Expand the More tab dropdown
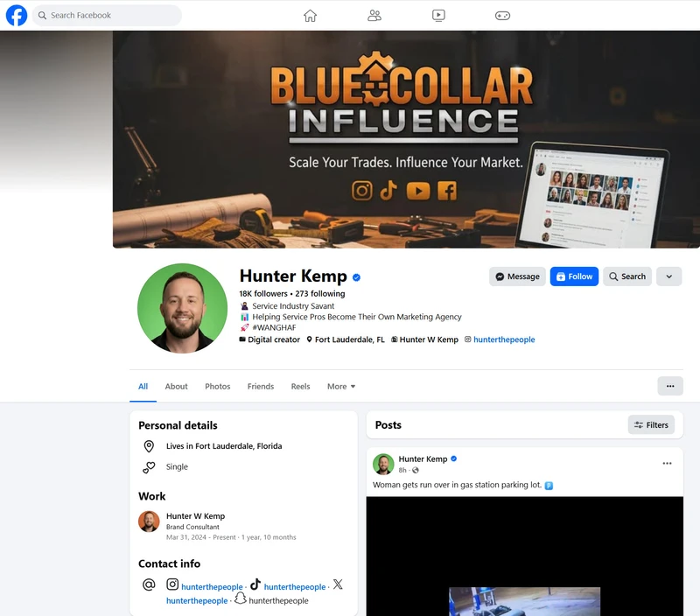Screen dimensions: 700x616 (341, 387)
